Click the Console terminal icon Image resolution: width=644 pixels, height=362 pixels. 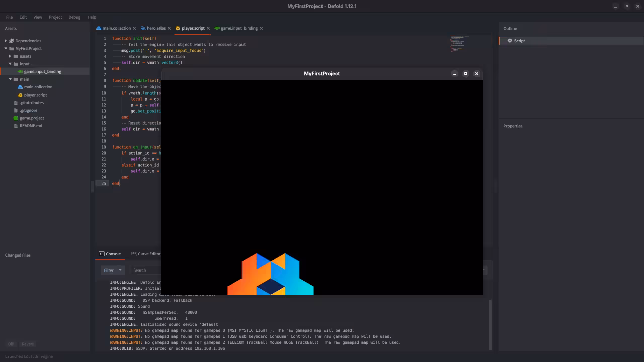coord(101,254)
